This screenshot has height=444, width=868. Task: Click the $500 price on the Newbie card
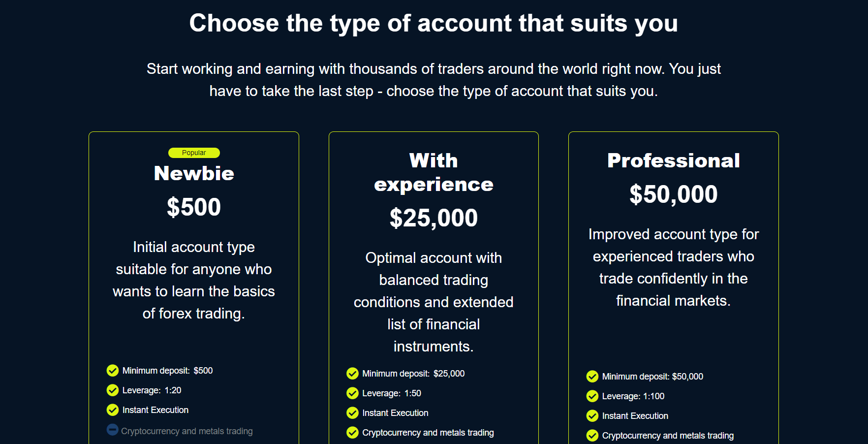pos(194,207)
